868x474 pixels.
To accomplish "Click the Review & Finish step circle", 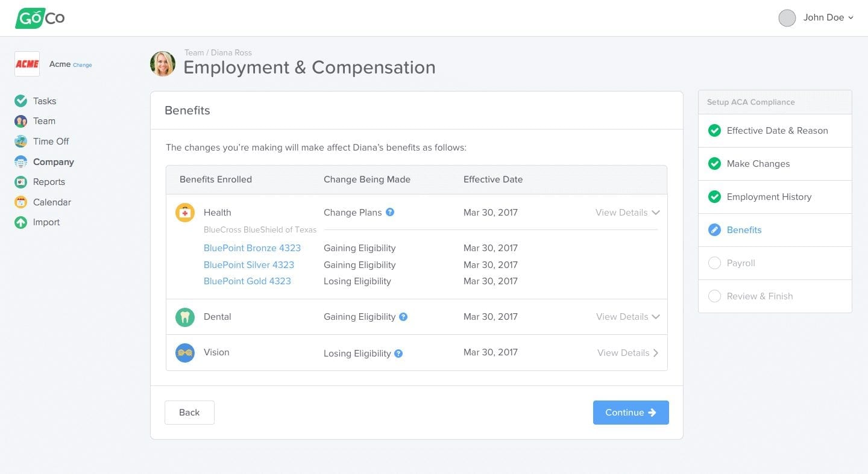I will [x=714, y=296].
